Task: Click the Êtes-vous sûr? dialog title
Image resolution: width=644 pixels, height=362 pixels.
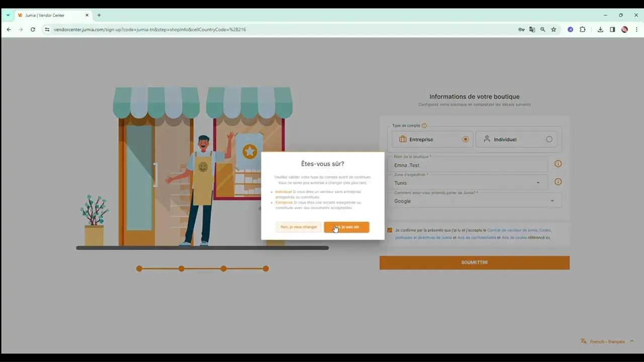Action: point(323,164)
